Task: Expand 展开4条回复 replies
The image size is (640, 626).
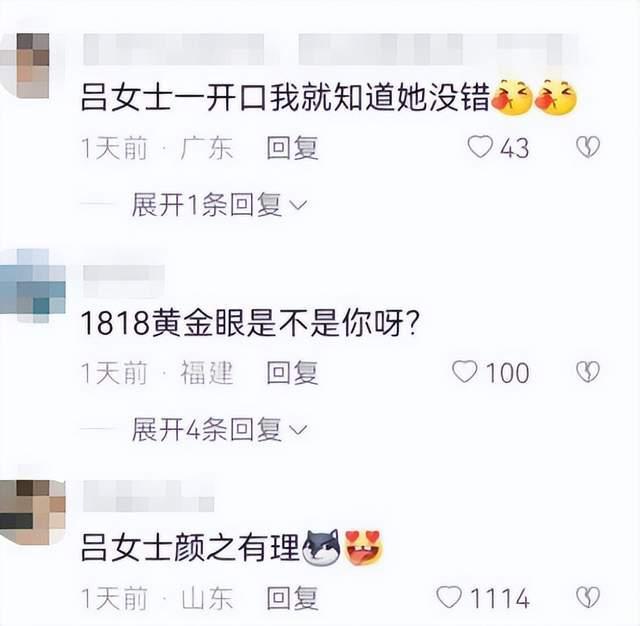Action: click(x=219, y=430)
